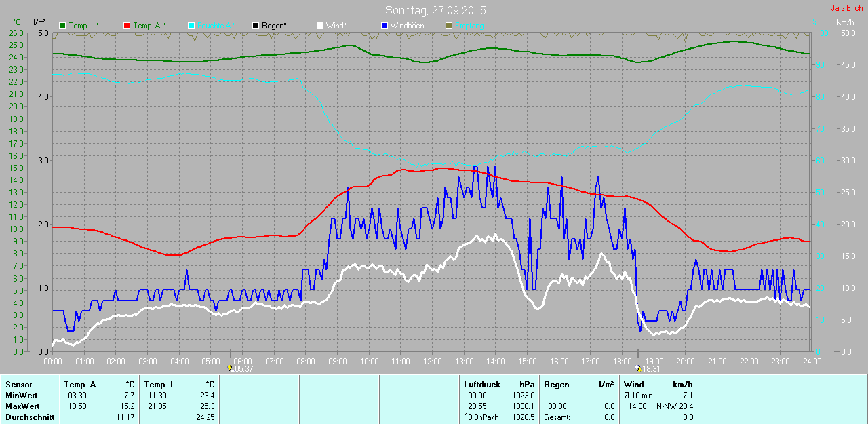Click the 'Sonntag, 27.09.2015' chart title
Image resolution: width=868 pixels, height=424 pixels.
(435, 11)
